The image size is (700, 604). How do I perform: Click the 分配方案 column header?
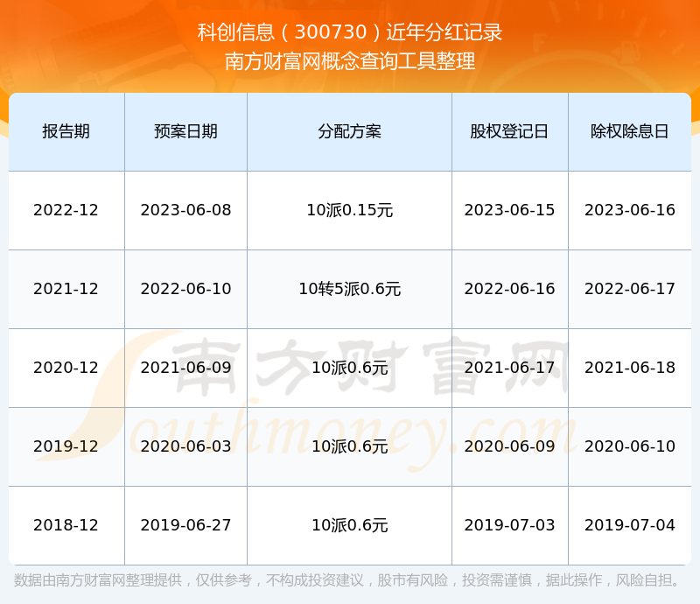349,131
